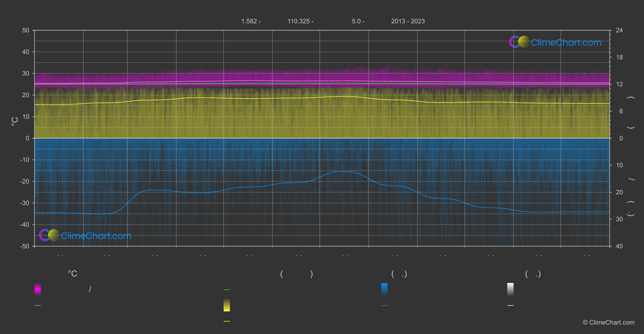Open the ClimeChart.com text link top right
This screenshot has height=334, width=644.
pyautogui.click(x=566, y=43)
